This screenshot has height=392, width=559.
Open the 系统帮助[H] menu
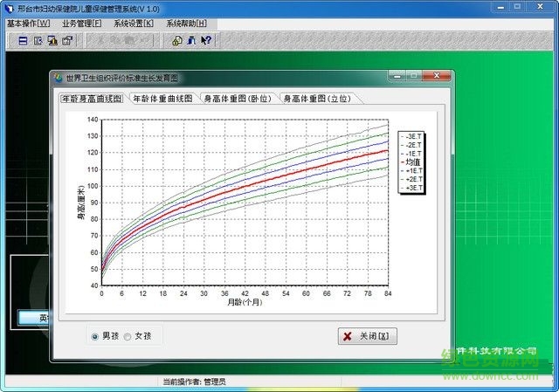pyautogui.click(x=186, y=24)
